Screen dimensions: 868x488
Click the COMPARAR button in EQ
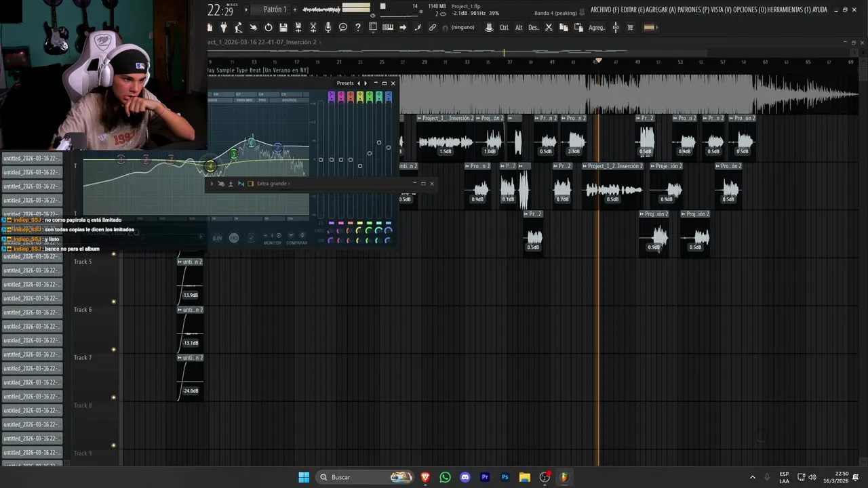(296, 243)
